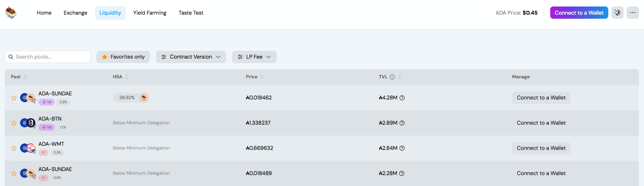Sort pools by Price column arrows
The width and height of the screenshot is (644, 186).
pyautogui.click(x=262, y=77)
